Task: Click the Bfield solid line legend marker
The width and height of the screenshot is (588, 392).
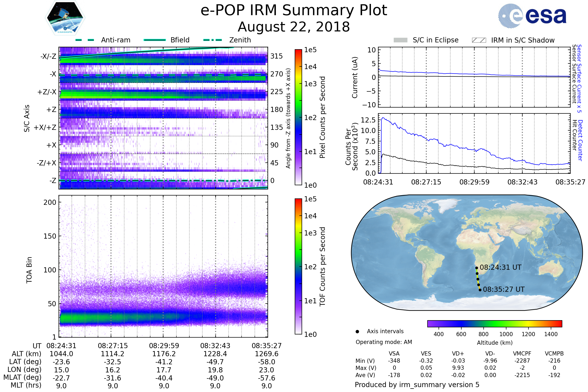Action: (x=155, y=40)
